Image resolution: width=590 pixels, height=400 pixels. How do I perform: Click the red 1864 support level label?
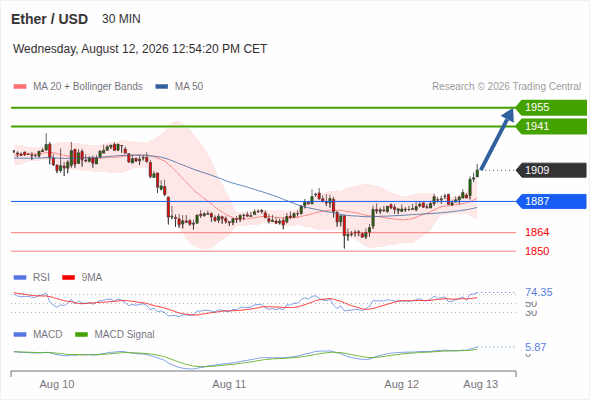(537, 233)
